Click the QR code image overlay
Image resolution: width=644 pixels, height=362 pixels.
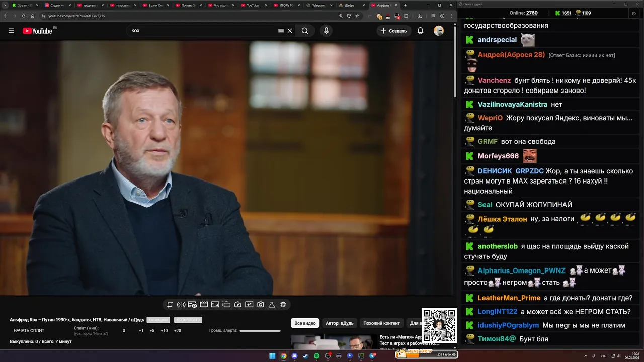click(x=439, y=326)
